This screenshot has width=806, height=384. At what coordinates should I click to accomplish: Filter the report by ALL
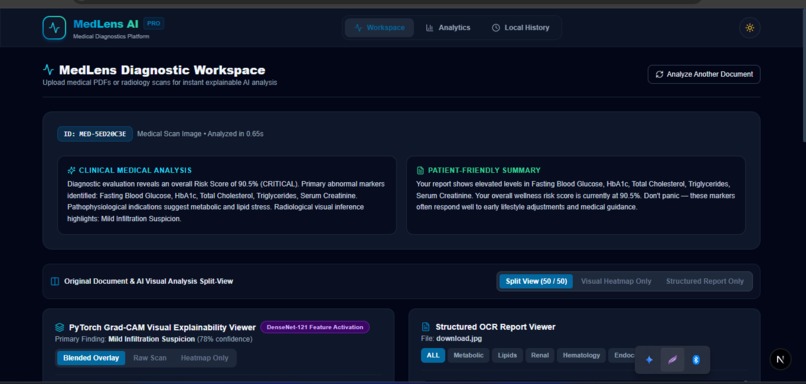tap(433, 355)
